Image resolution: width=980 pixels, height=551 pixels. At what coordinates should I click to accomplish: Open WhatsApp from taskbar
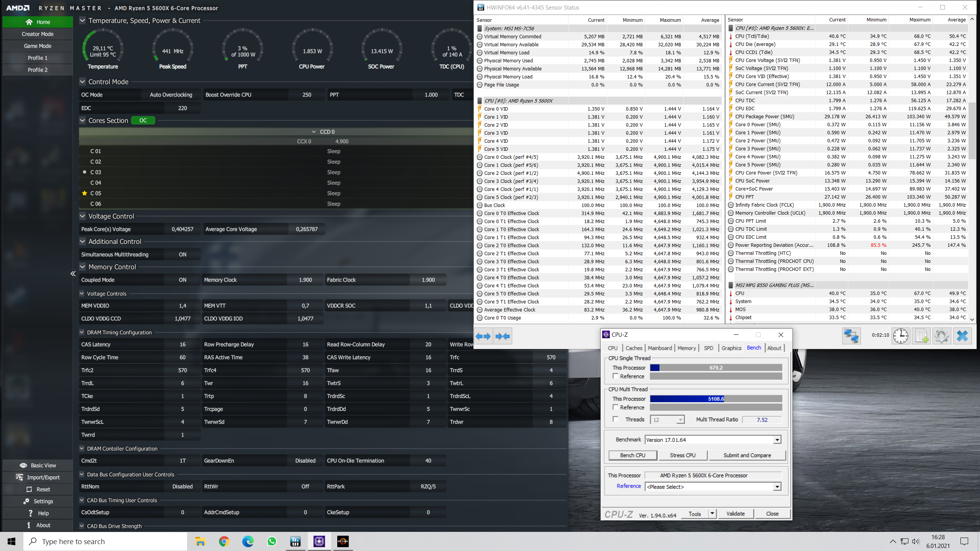click(272, 541)
